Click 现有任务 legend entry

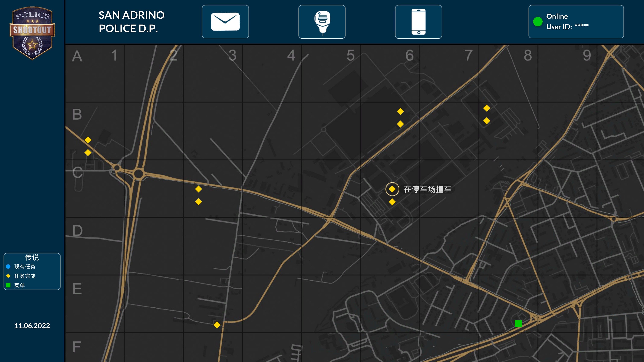click(25, 267)
